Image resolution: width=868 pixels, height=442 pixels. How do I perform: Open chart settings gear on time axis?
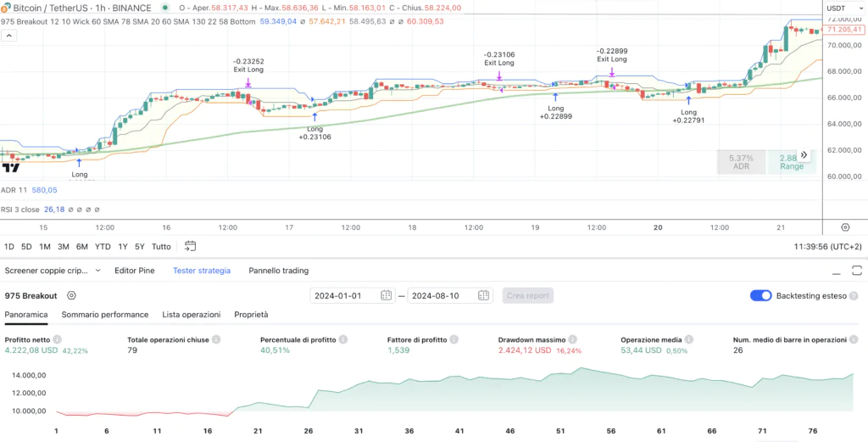click(845, 227)
